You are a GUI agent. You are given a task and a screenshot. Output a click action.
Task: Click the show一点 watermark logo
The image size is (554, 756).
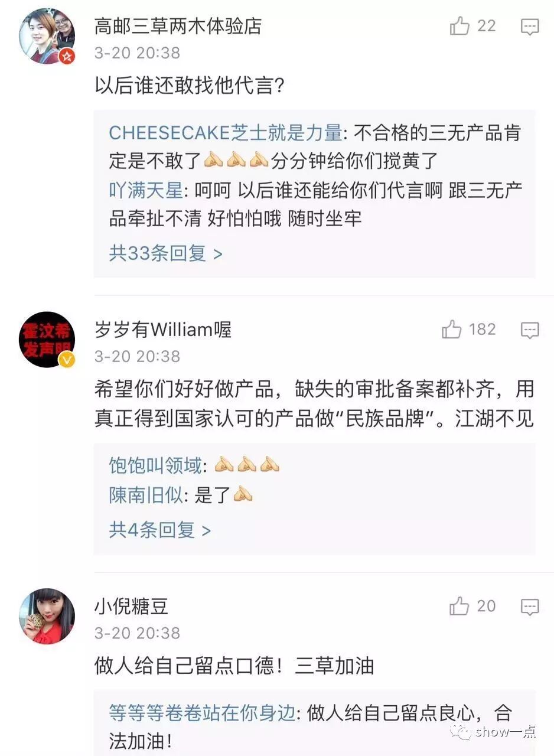pyautogui.click(x=494, y=732)
